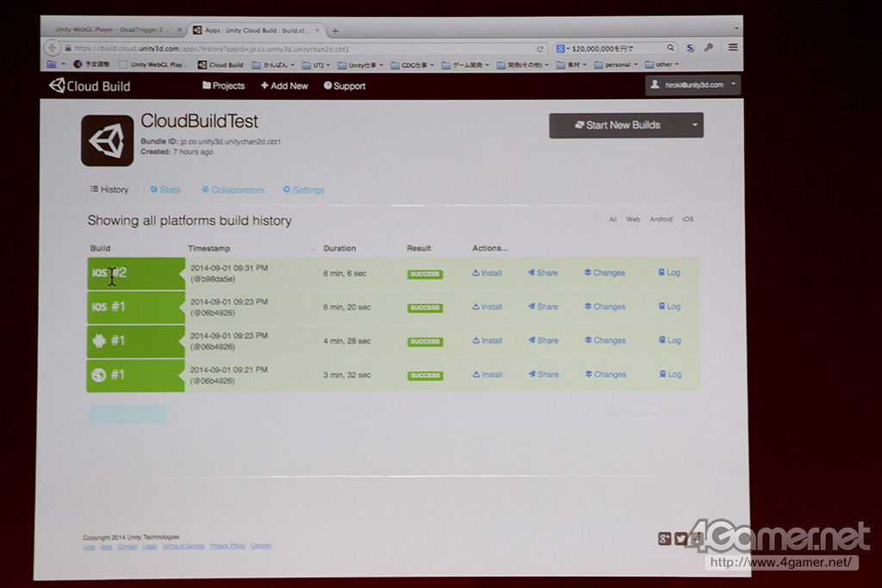The image size is (882, 588).
Task: Filter build history by iOS
Action: pyautogui.click(x=688, y=220)
